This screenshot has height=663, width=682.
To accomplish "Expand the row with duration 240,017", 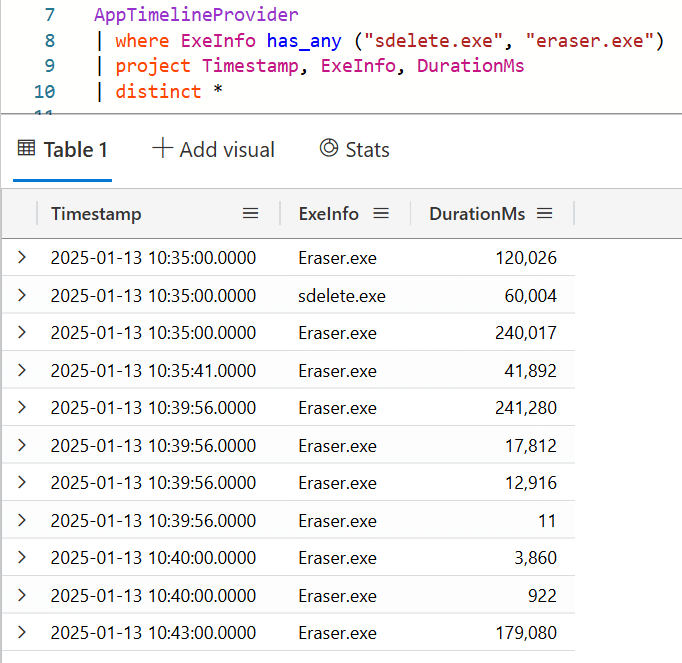I will point(22,333).
